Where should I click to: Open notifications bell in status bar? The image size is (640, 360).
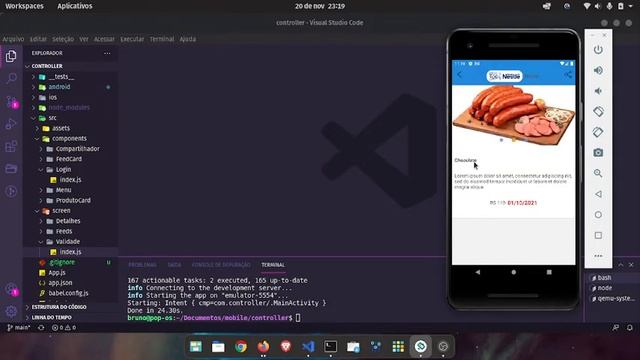click(x=630, y=327)
